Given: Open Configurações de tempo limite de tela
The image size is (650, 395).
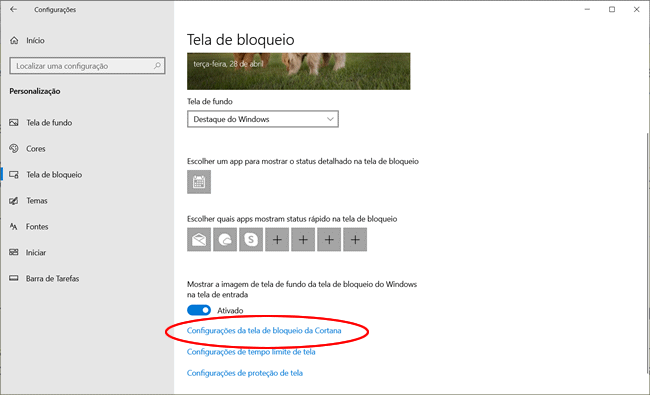Looking at the screenshot, I should tap(251, 351).
